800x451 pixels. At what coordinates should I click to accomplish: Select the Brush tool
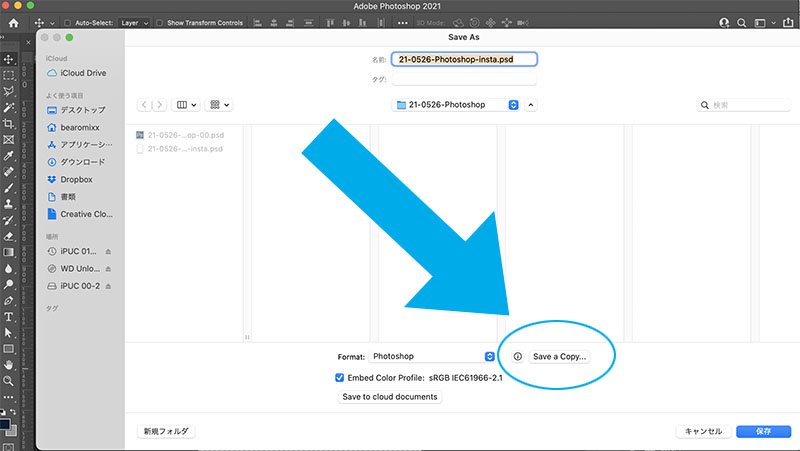[9, 188]
